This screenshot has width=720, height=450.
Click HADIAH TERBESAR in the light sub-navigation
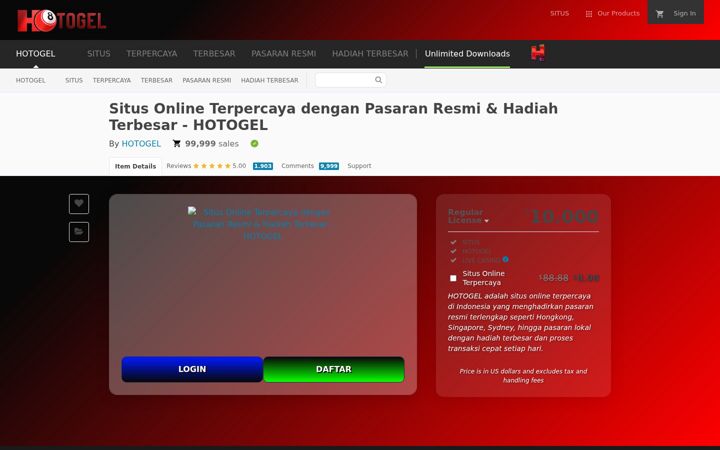[270, 80]
